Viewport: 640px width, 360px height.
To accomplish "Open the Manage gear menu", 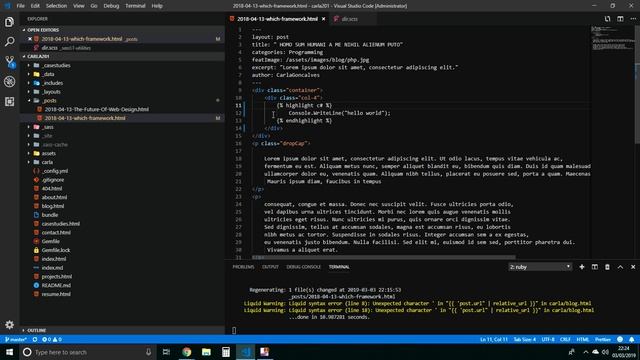I will (9, 325).
